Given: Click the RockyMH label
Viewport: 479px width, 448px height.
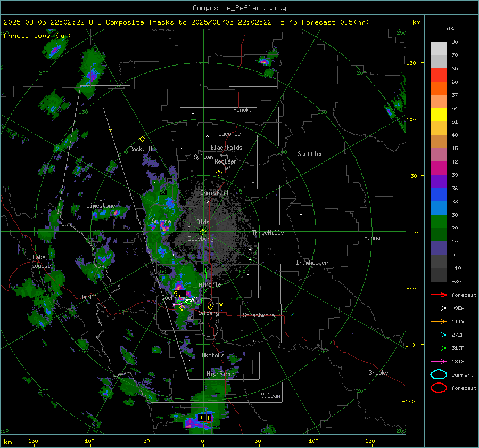Looking at the screenshot, I should pos(141,149).
